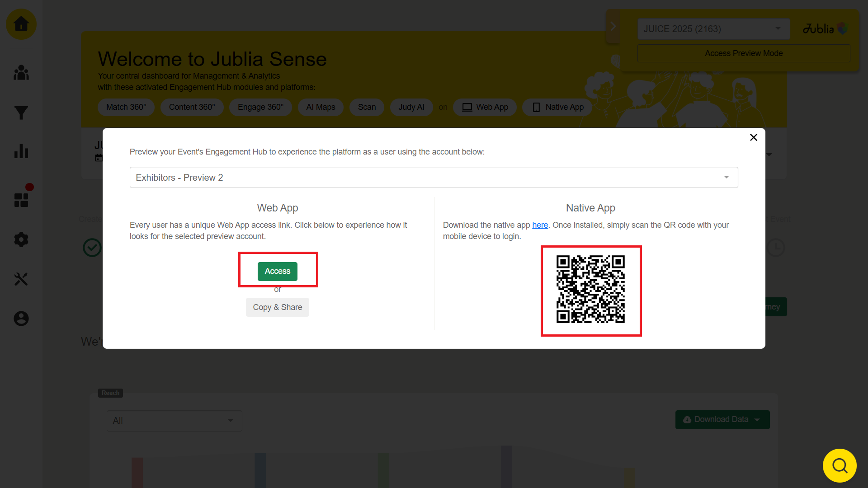Expand the All filter dropdown
868x488 pixels.
click(174, 421)
